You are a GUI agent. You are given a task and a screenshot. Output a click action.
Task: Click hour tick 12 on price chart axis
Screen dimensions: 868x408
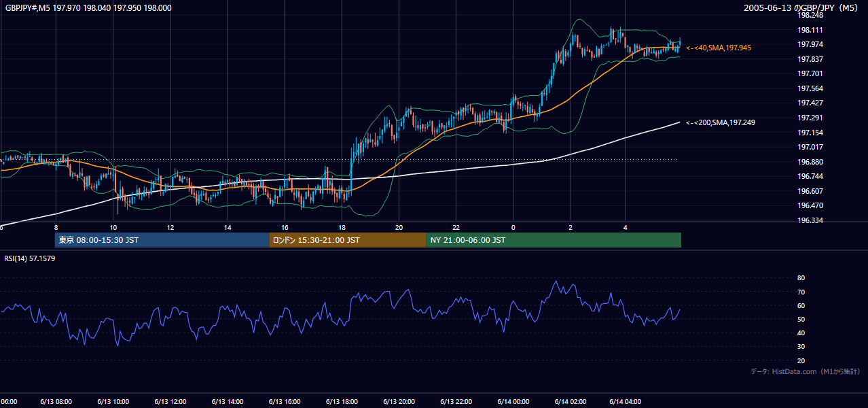coord(170,228)
